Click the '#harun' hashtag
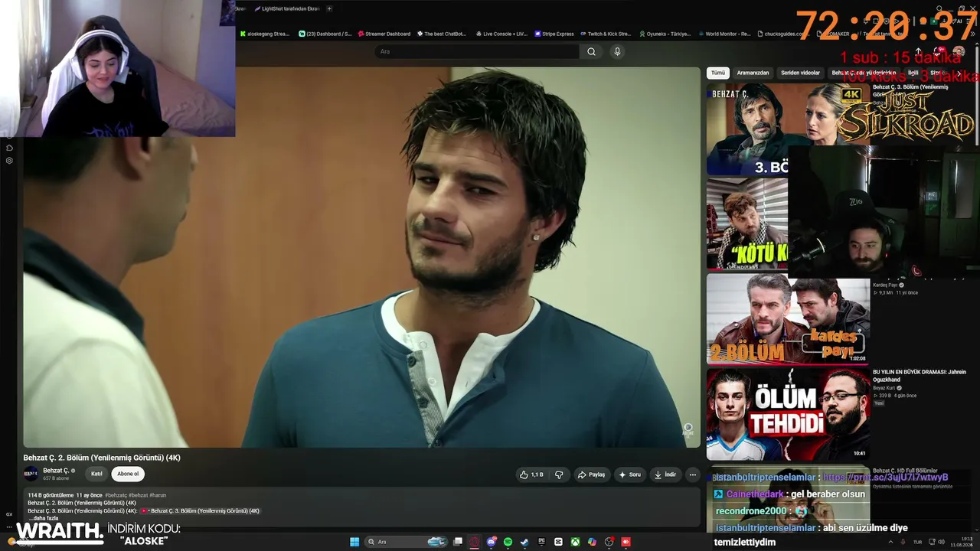Screen dimensions: 980x551 (158, 495)
